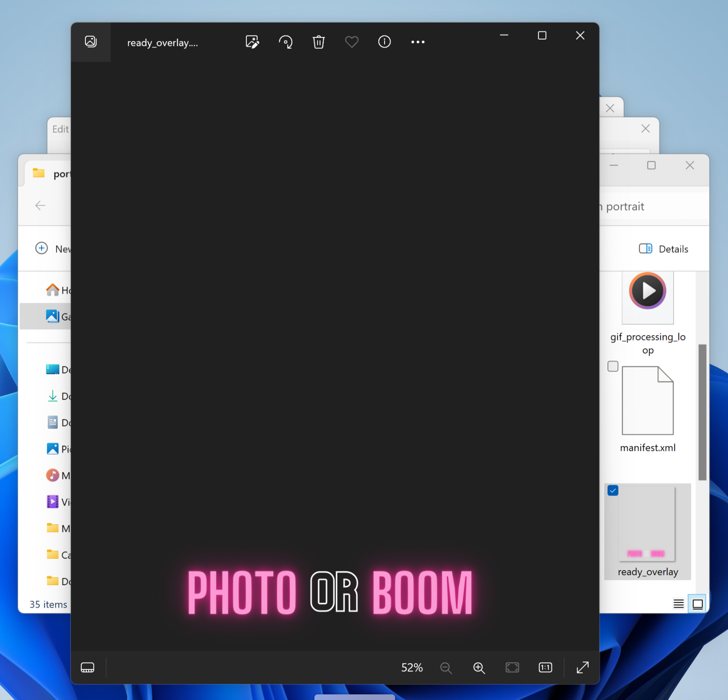728x700 pixels.
Task: Open the file info panel
Action: pyautogui.click(x=384, y=42)
